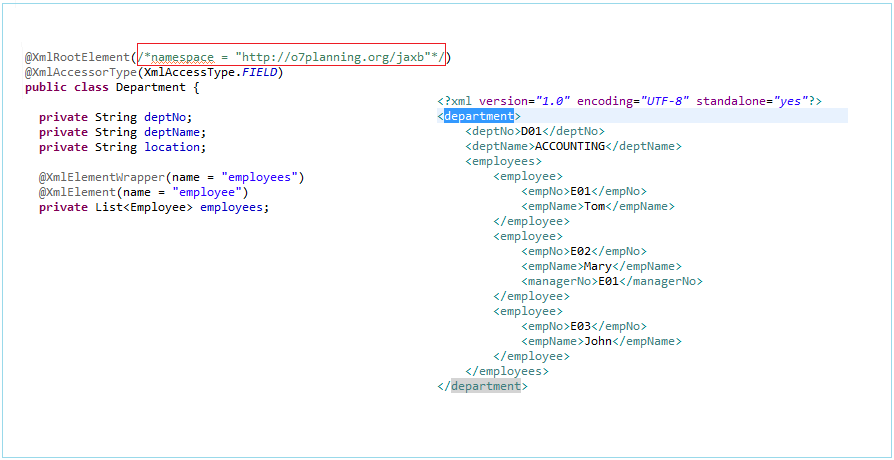Select the @XmlAccessorType annotation
Image resolution: width=894 pixels, height=460 pixels.
click(81, 72)
